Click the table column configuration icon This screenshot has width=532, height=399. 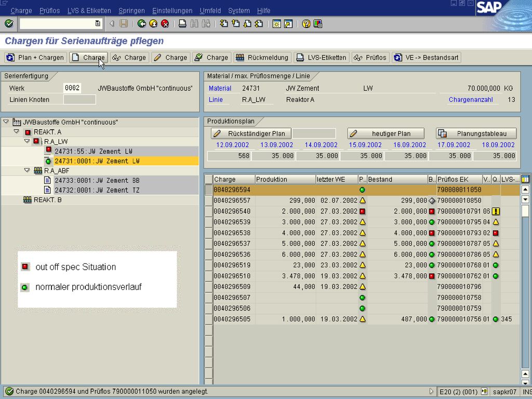pos(525,179)
